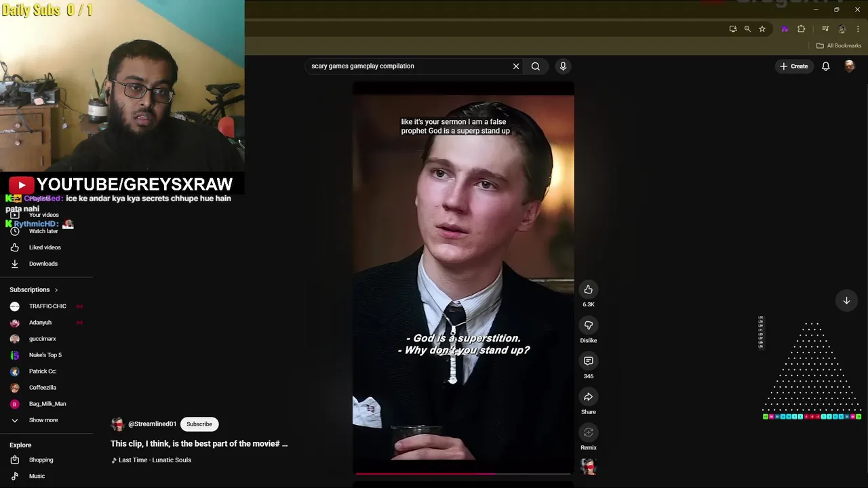Open the Create button
This screenshot has height=488, width=868.
pos(793,66)
